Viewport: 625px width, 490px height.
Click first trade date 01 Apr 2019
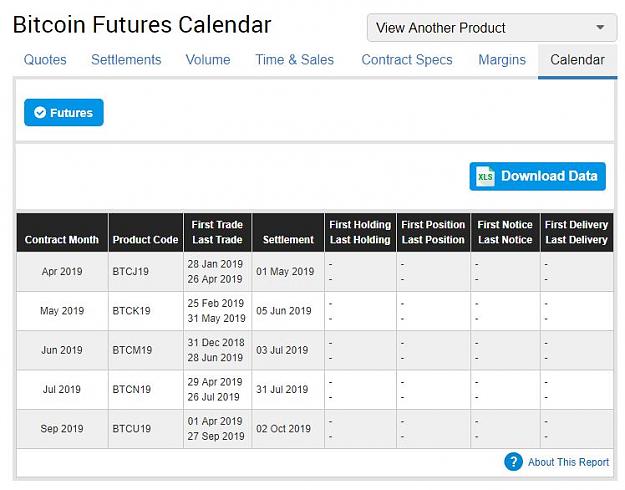tap(215, 421)
